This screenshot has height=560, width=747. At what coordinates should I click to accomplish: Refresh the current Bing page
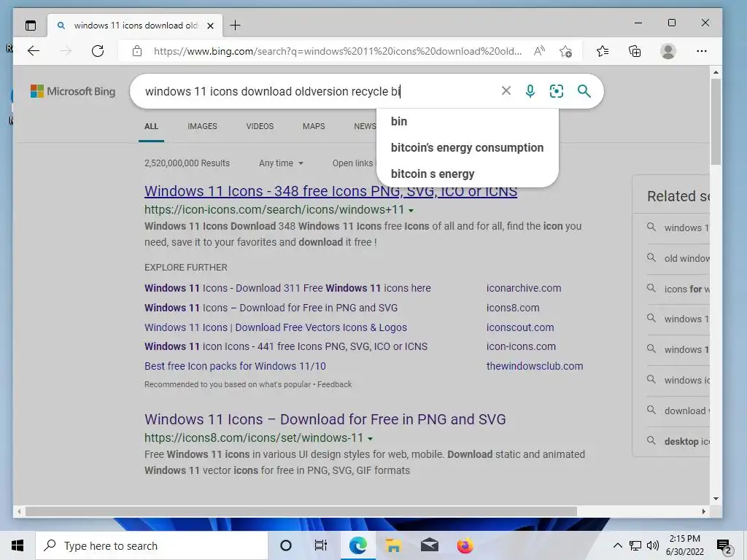point(98,51)
